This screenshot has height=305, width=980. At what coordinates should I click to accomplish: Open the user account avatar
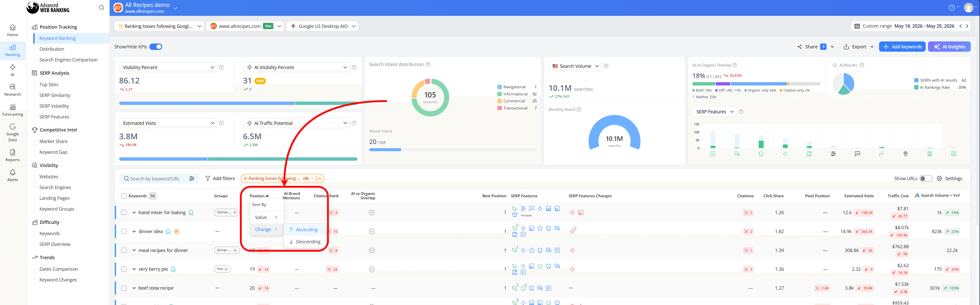968,8
